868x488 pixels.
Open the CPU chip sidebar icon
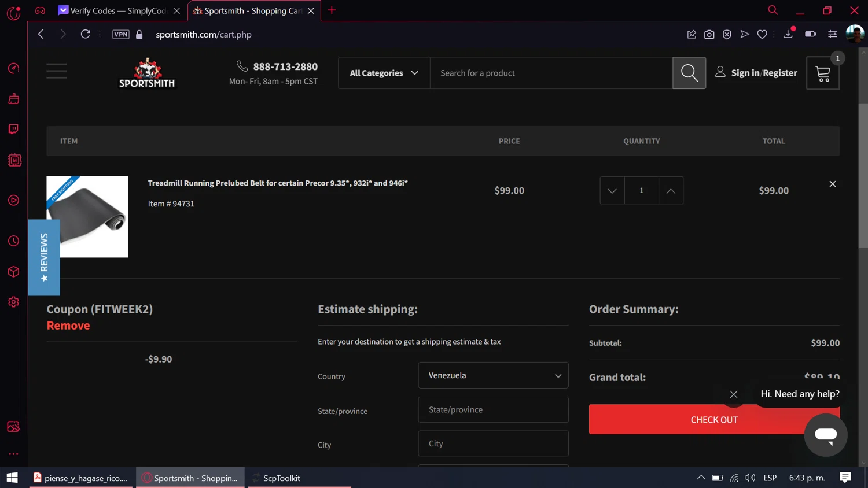click(14, 160)
